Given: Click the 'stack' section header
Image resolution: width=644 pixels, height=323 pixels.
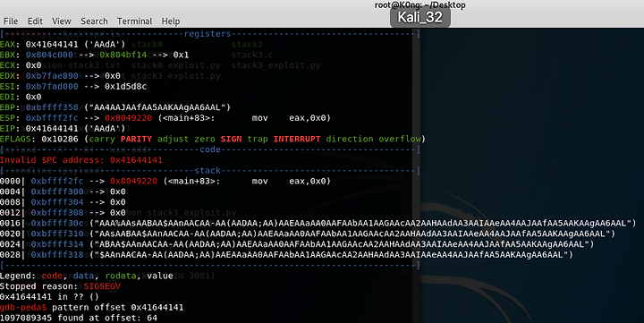Looking at the screenshot, I should point(208,171).
